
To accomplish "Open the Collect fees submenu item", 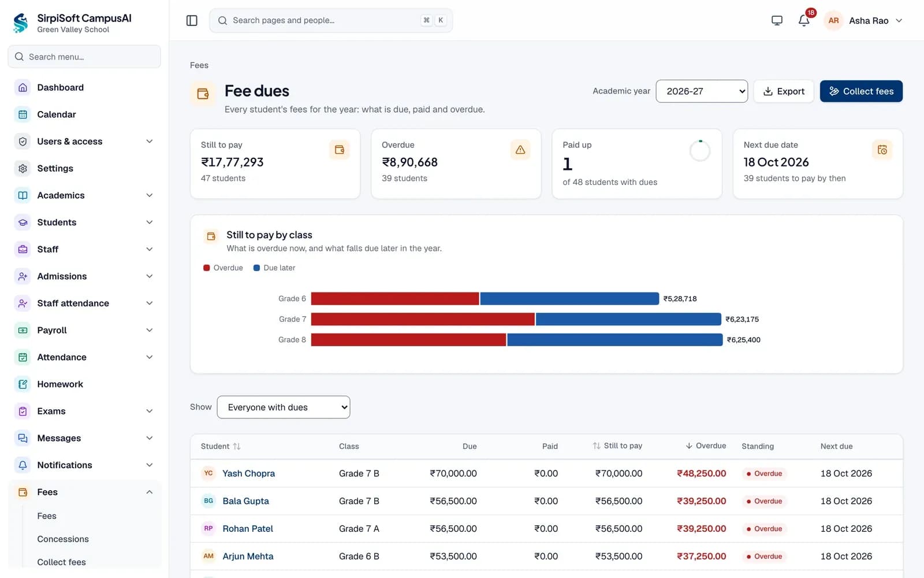I will (x=61, y=562).
